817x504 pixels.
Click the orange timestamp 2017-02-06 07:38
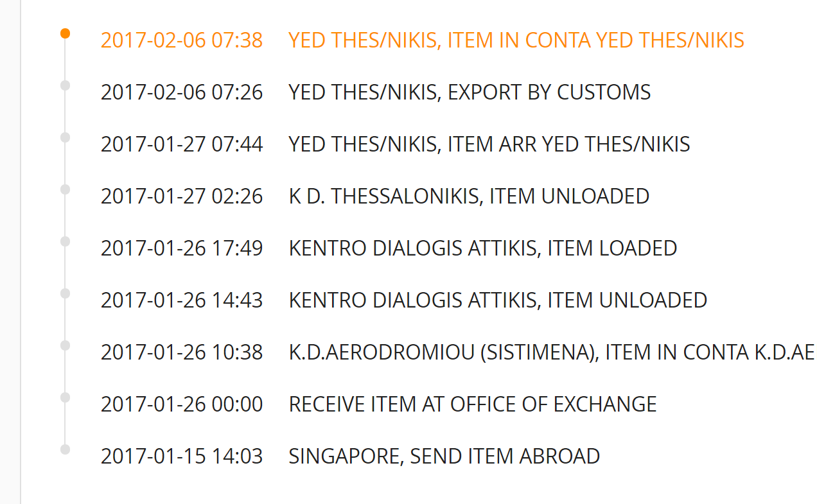coord(182,40)
